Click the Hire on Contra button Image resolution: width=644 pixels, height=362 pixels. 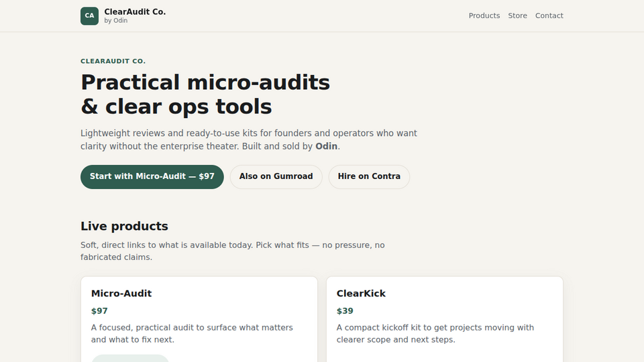(369, 177)
